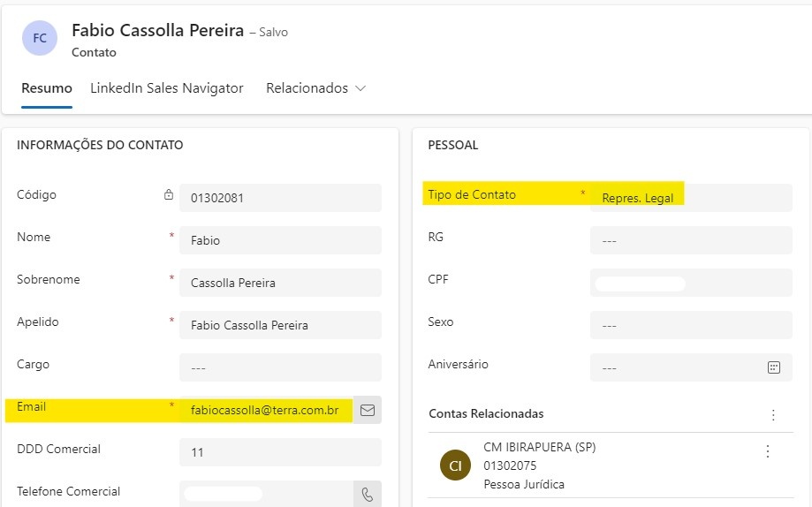Select the Sobrenome input field
812x507 pixels.
280,283
